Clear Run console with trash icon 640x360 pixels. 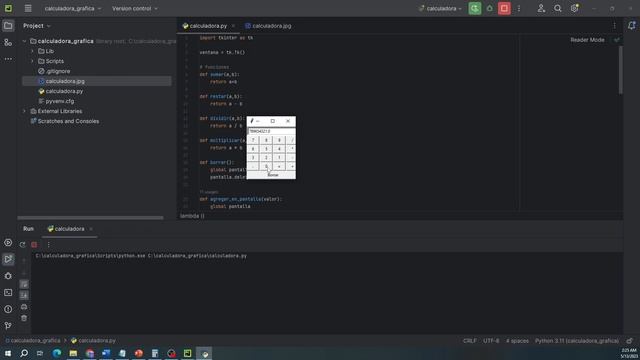pos(24,318)
